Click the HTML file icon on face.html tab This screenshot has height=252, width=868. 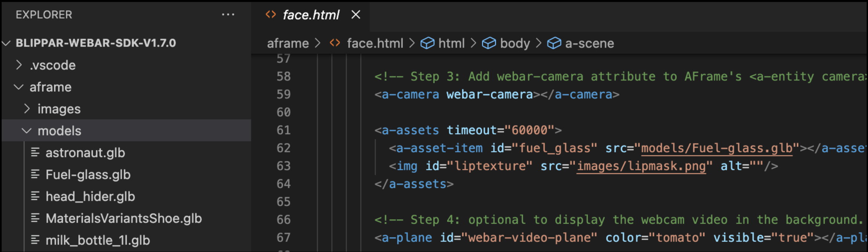coord(270,15)
